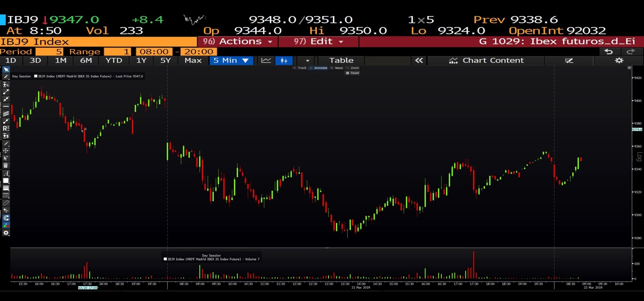
Task: Activate the chart Zoom mode
Action: (352, 68)
